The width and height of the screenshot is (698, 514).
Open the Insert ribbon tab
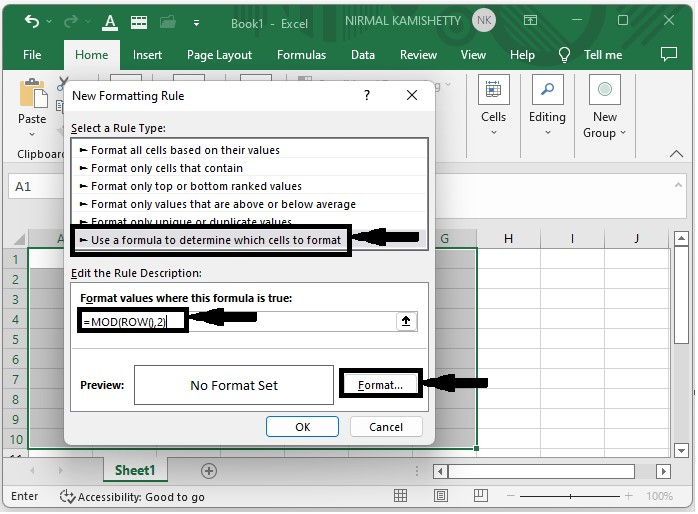[147, 55]
